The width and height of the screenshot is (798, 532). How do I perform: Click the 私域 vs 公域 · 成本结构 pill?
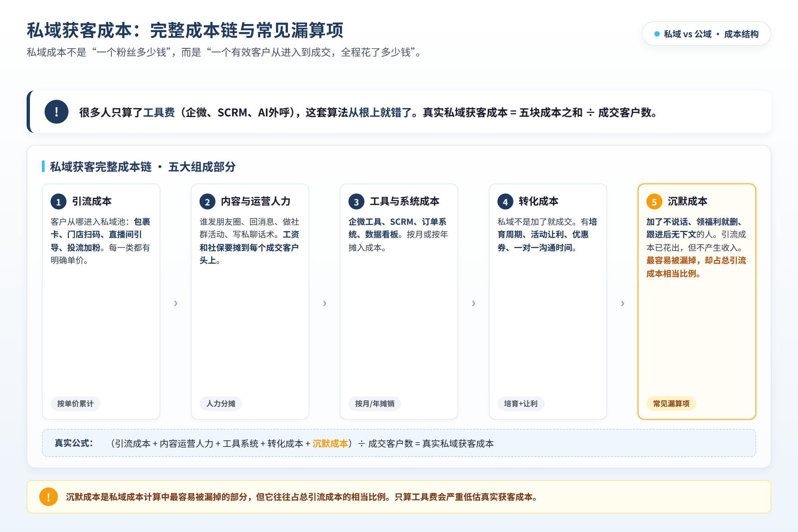[706, 34]
